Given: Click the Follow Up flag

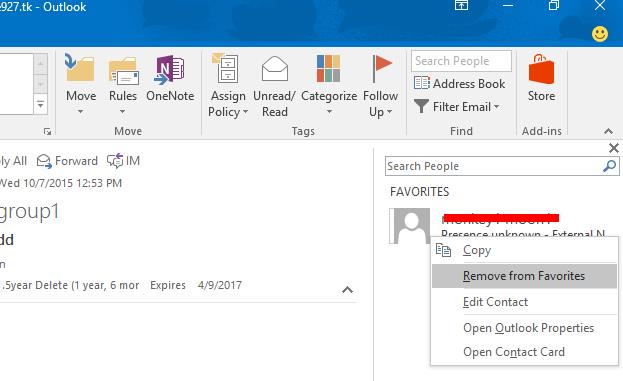Looking at the screenshot, I should pos(380,86).
